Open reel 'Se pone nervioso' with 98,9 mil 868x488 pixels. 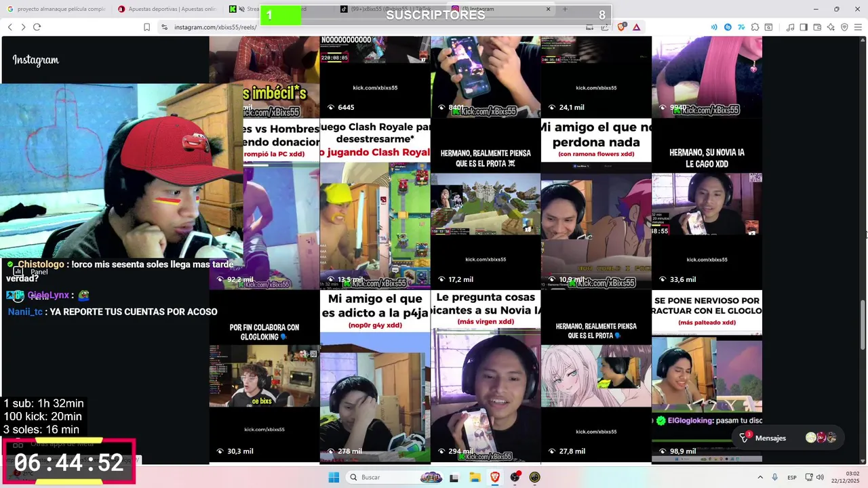click(707, 376)
